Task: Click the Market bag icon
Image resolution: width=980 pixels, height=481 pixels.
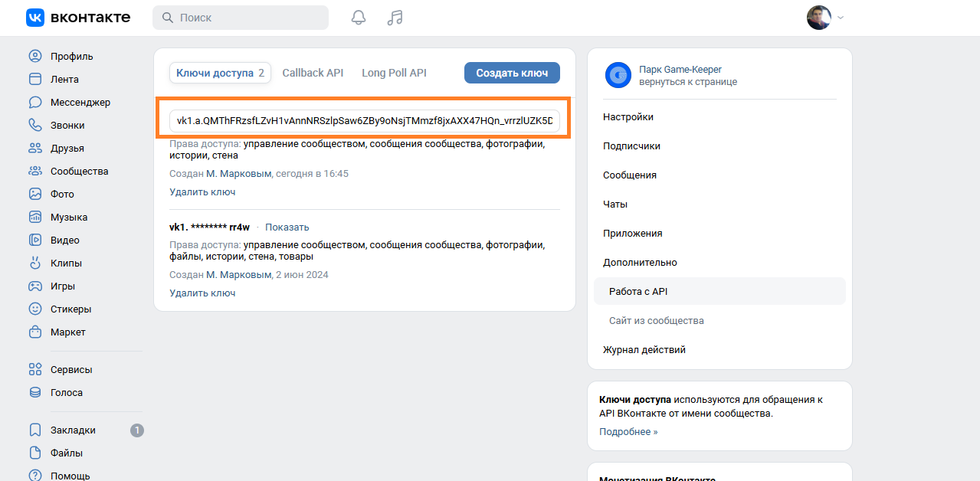Action: (35, 332)
